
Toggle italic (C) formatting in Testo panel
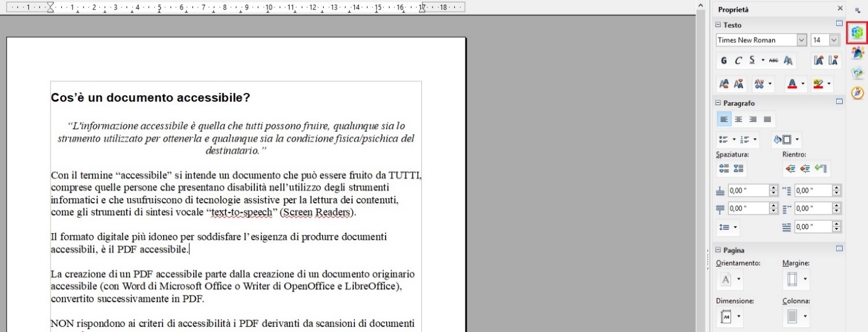[738, 61]
